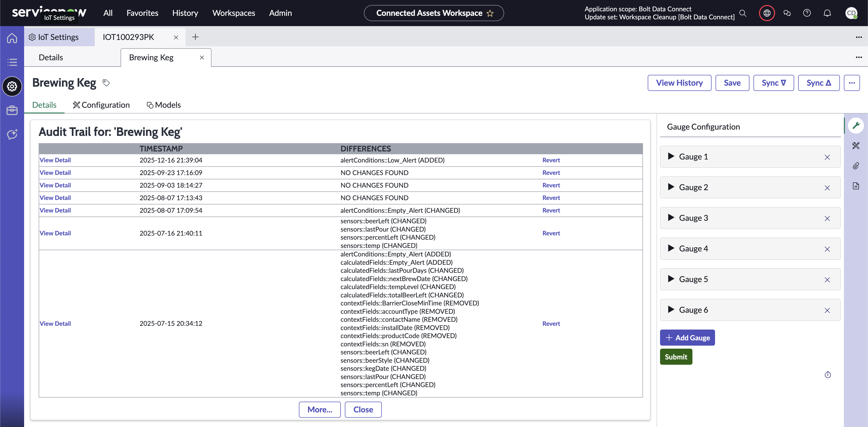Revert the 2025-07-15 20:34:12 entry

point(551,324)
